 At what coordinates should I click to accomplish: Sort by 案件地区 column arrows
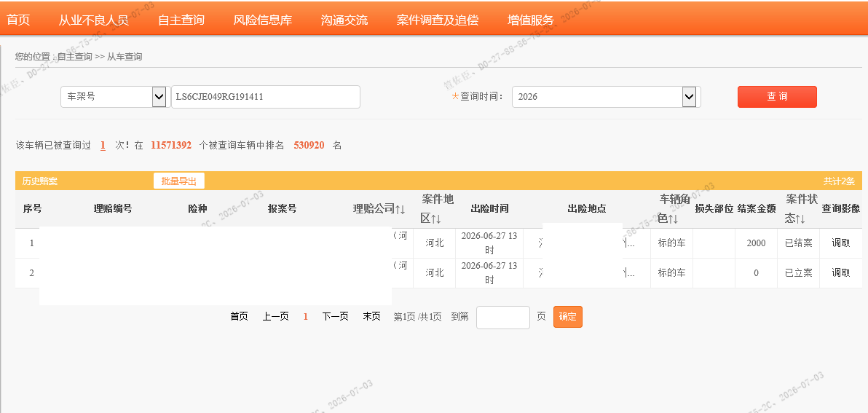[x=436, y=219]
